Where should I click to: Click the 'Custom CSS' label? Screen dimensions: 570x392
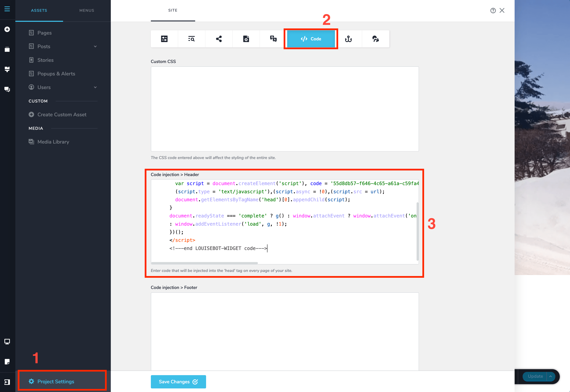(163, 61)
